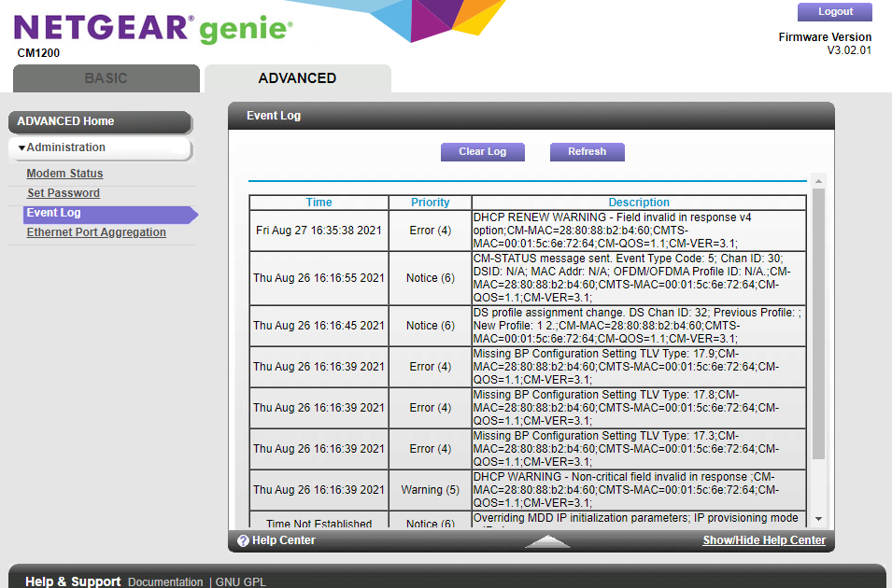This screenshot has height=588, width=892.
Task: Switch to the BASIC tab
Action: click(106, 78)
